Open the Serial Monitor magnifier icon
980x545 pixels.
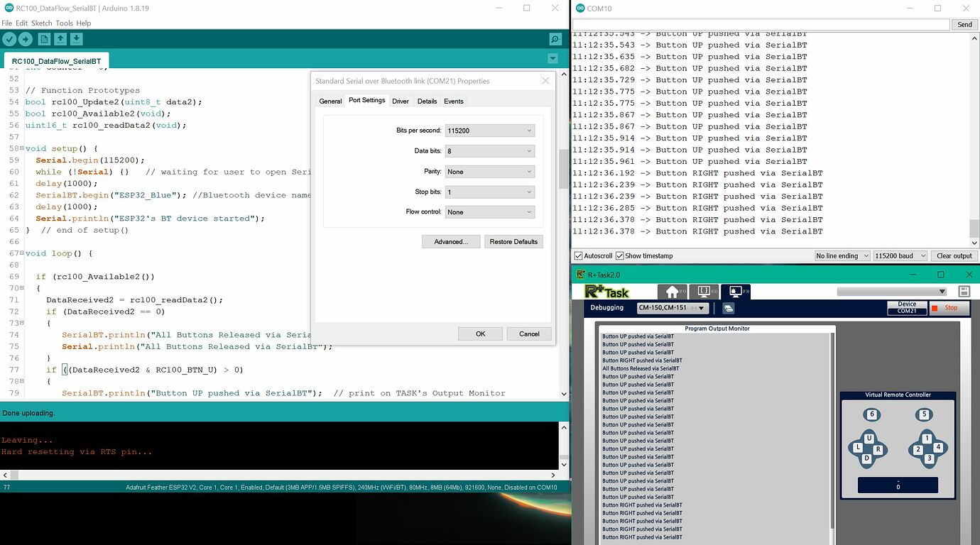pyautogui.click(x=555, y=39)
